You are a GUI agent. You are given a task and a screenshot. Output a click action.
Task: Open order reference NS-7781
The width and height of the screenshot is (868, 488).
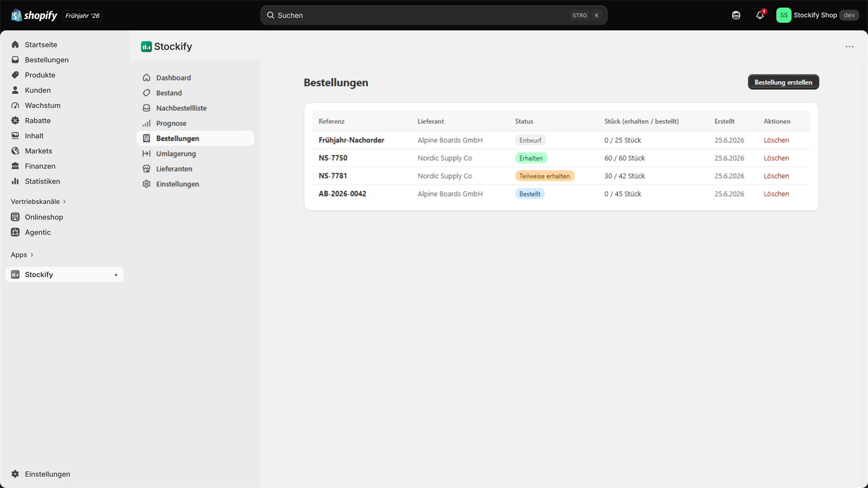[x=333, y=176]
